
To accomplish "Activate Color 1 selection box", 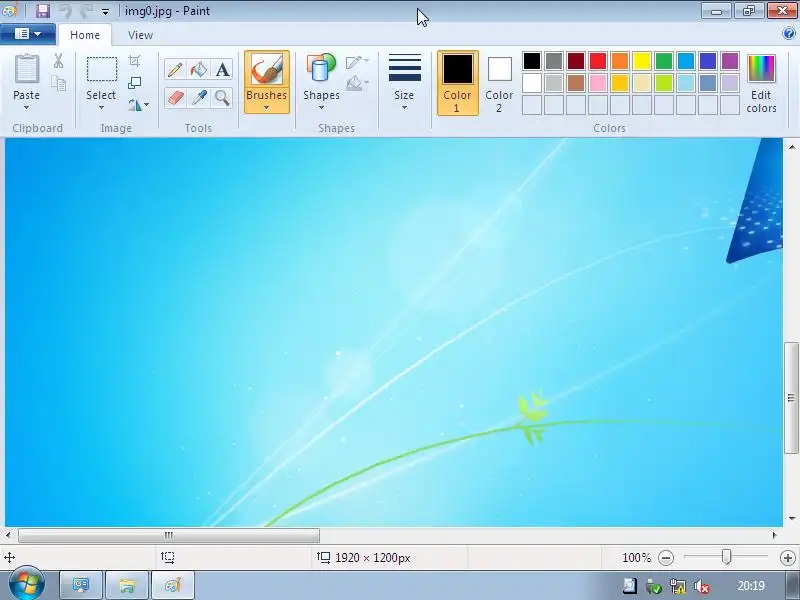I will (458, 83).
